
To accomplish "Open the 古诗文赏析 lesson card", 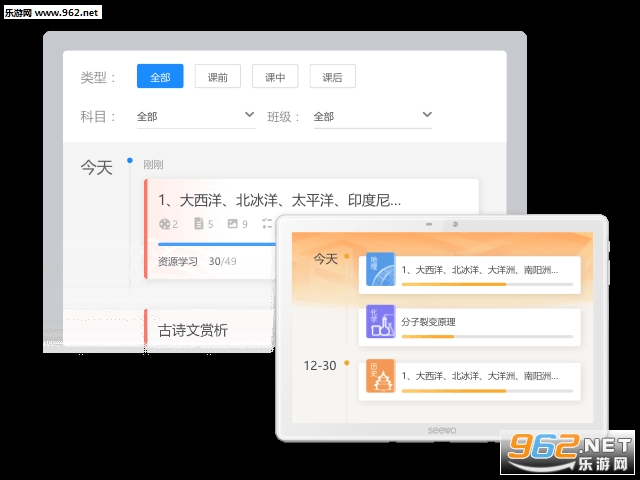I will [x=209, y=331].
